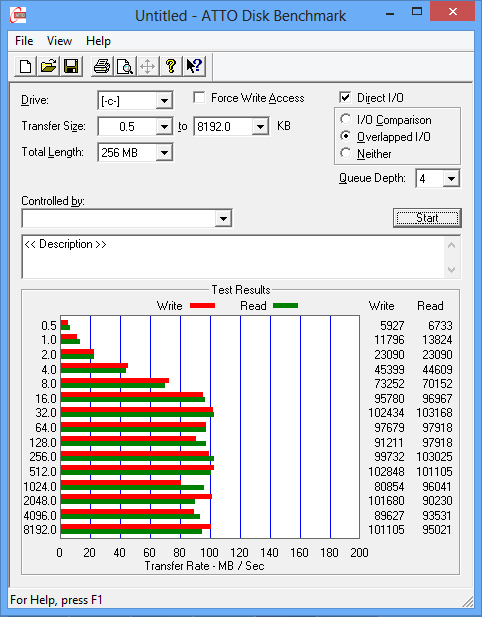
Task: Click the 8192.0 row label in chart
Action: (x=40, y=530)
